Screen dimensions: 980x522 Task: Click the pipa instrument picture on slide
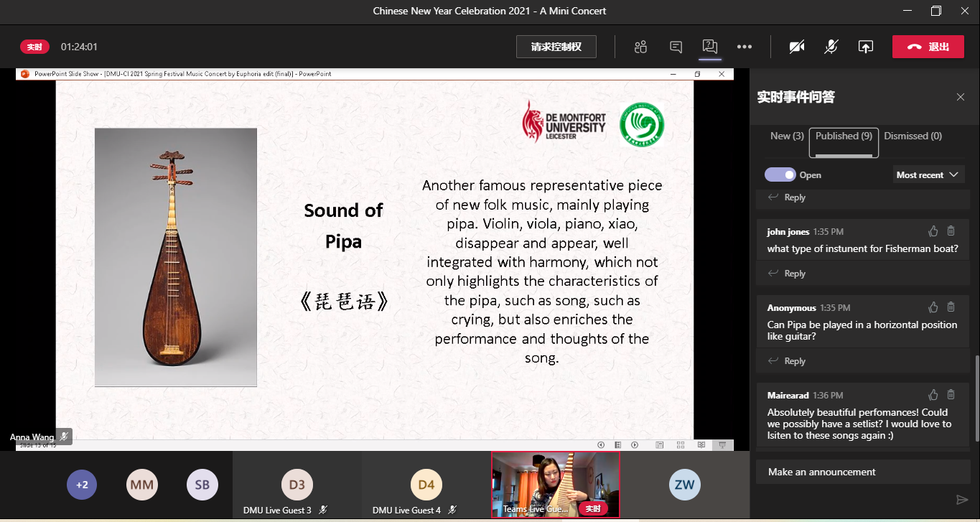175,257
